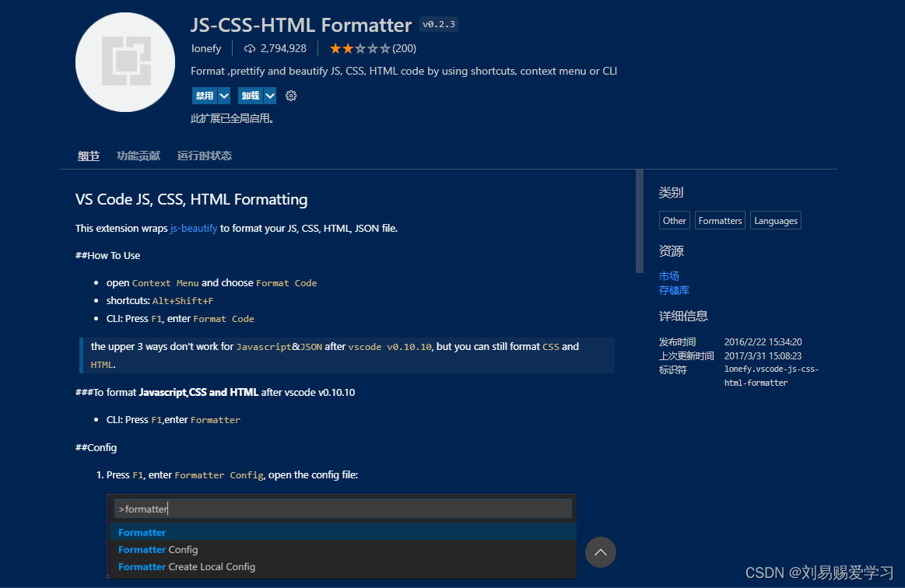Click the ##Config heading
This screenshot has height=588, width=905.
96,448
